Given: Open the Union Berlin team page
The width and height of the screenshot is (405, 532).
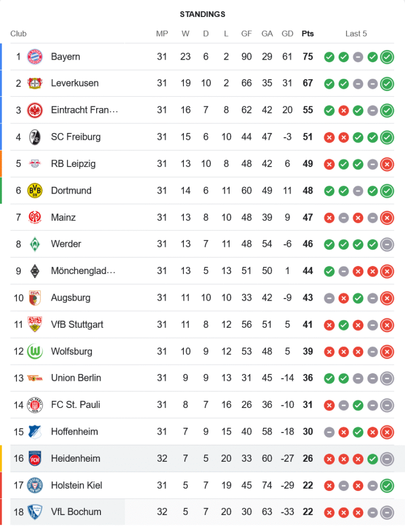Looking at the screenshot, I should click(76, 378).
